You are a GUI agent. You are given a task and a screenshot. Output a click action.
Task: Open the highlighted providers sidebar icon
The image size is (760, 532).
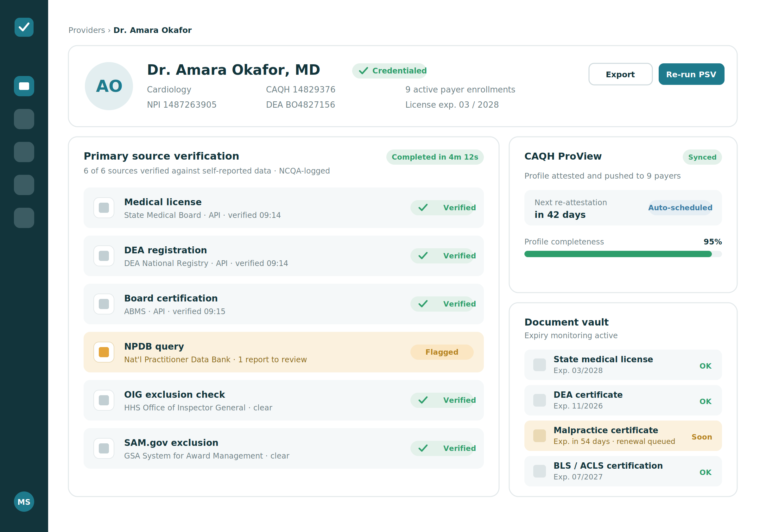tap(24, 86)
